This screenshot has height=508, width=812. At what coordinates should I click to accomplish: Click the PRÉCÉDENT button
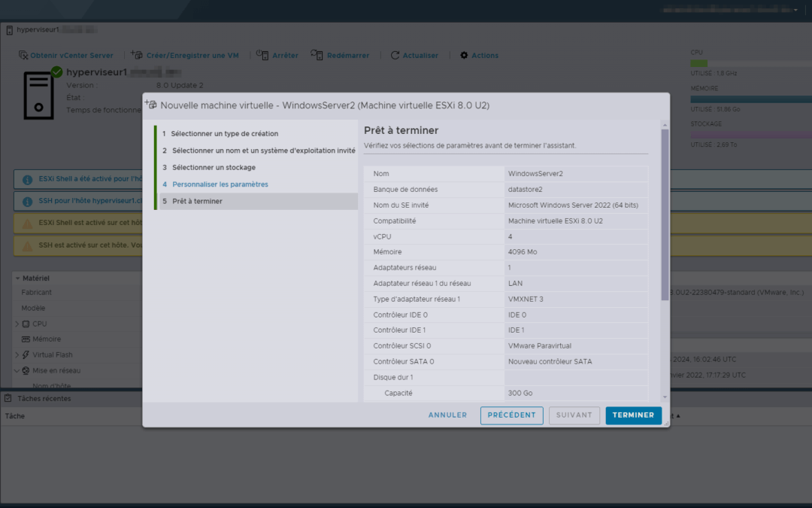click(512, 415)
